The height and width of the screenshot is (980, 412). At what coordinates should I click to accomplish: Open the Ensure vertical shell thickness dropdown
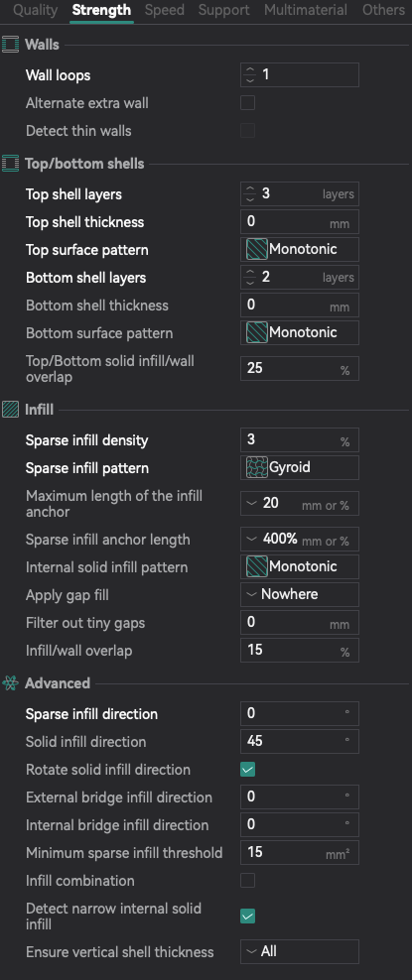pyautogui.click(x=300, y=952)
